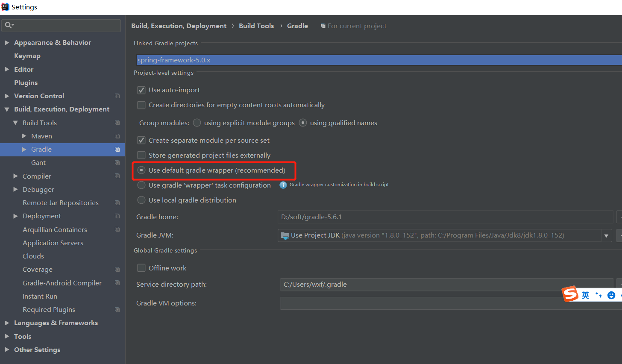The image size is (622, 364).
Task: Click the IntelliJ icon in the Settings title bar
Action: click(5, 7)
